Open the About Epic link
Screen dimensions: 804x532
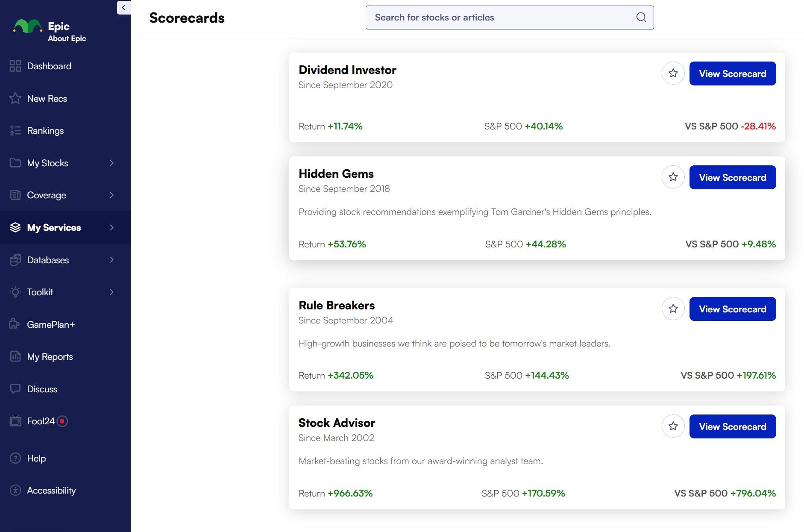pos(67,38)
